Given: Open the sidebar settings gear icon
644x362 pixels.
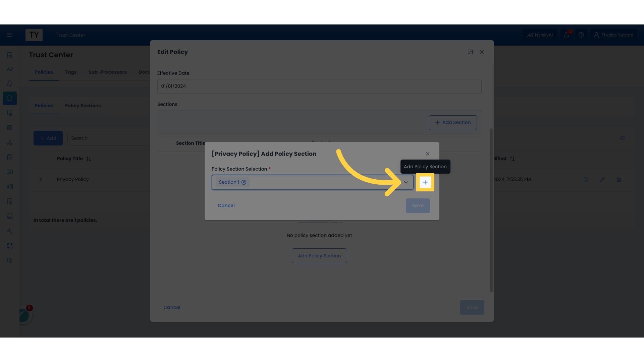Looking at the screenshot, I should point(10,260).
